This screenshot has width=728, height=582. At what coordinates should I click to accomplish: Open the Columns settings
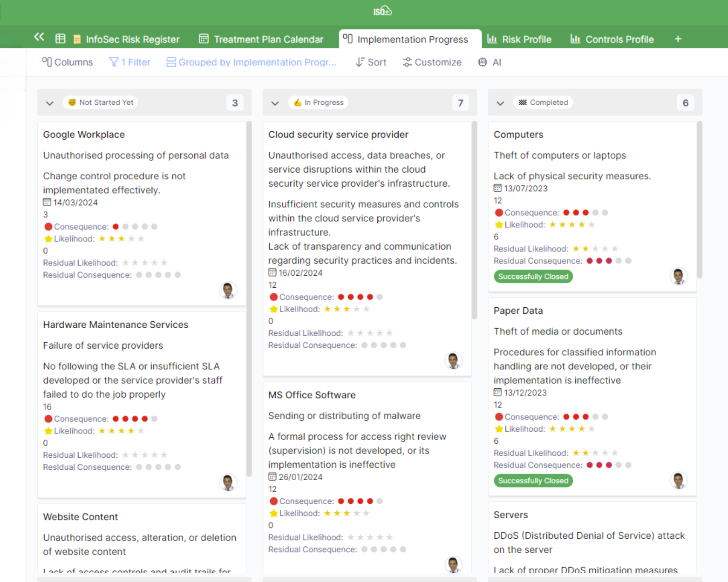click(68, 62)
